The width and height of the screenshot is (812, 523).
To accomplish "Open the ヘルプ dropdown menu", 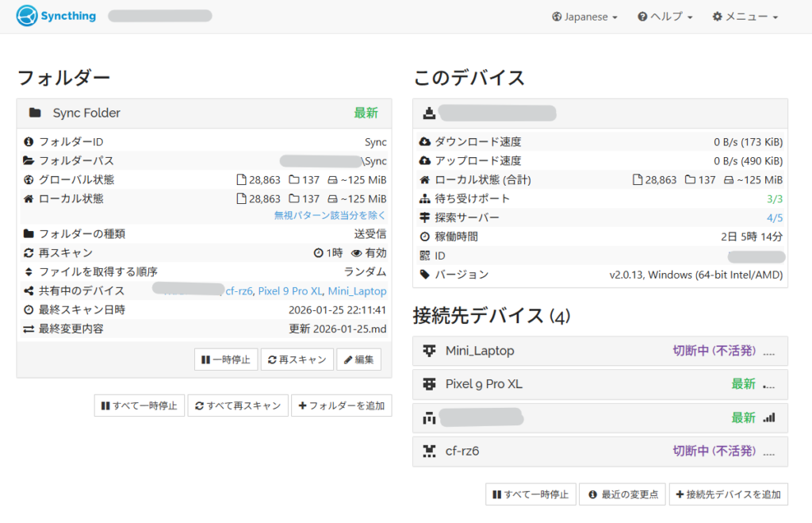I will (x=665, y=17).
